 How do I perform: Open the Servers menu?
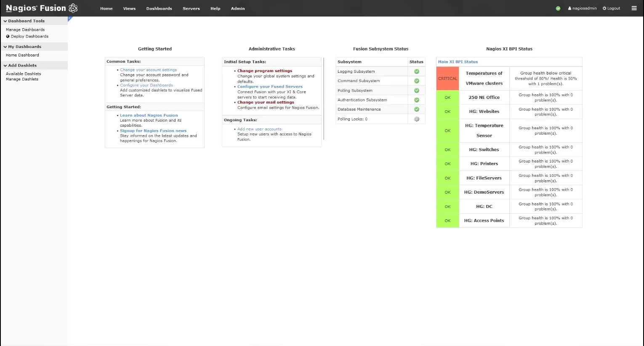click(191, 8)
